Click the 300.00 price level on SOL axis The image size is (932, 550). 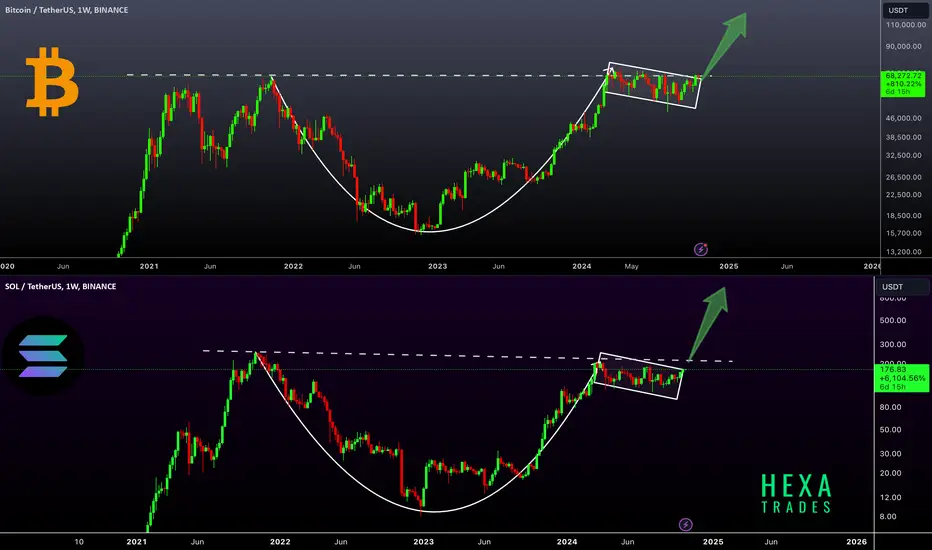pyautogui.click(x=893, y=345)
